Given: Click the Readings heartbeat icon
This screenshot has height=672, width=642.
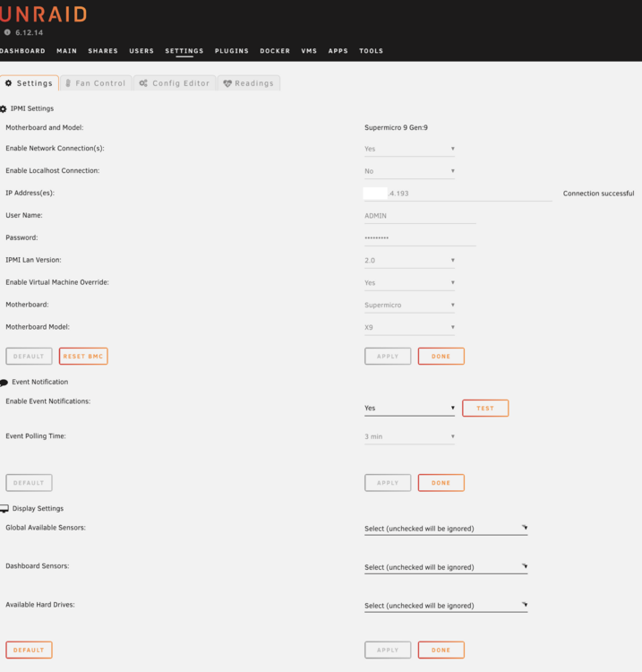Looking at the screenshot, I should pos(227,83).
